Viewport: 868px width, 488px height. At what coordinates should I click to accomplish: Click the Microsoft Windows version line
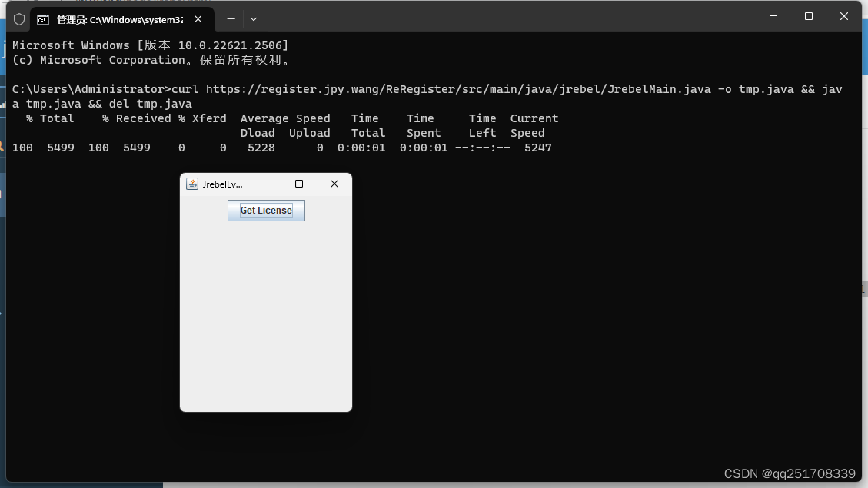pyautogui.click(x=150, y=45)
